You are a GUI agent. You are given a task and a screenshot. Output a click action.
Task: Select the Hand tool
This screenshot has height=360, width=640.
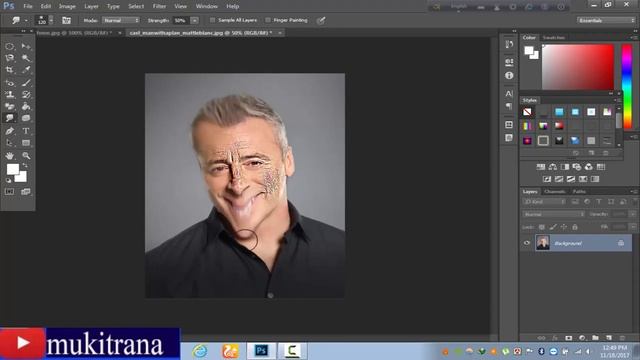pos(10,156)
